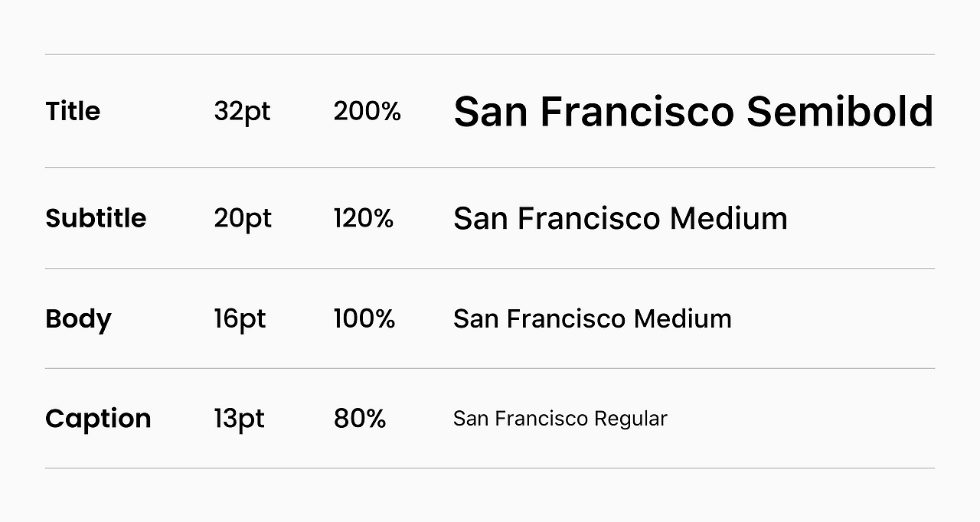The height and width of the screenshot is (522, 980).
Task: Select the Body row's San Francisco Medium sample
Action: pos(592,318)
